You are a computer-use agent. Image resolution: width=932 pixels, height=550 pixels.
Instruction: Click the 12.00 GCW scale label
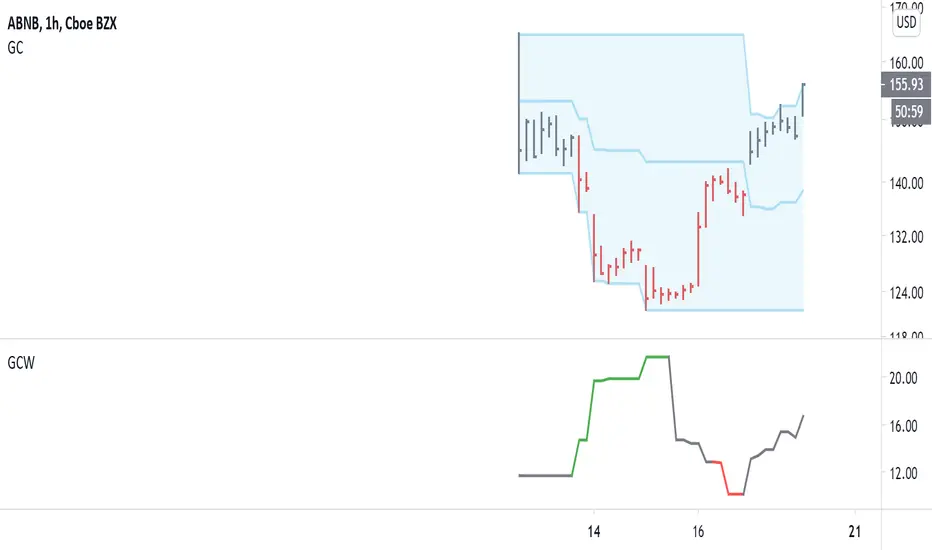(x=904, y=473)
